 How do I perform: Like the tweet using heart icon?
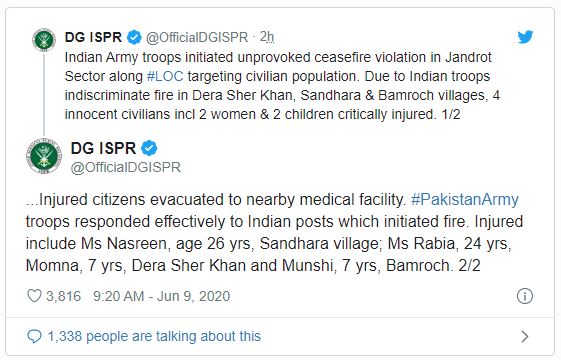[34, 296]
